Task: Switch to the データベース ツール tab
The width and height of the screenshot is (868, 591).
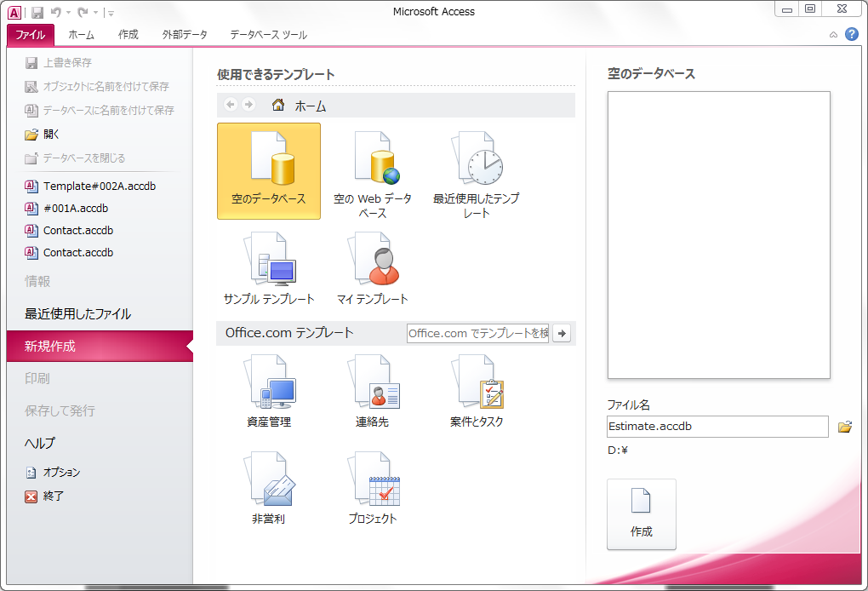Action: [268, 35]
